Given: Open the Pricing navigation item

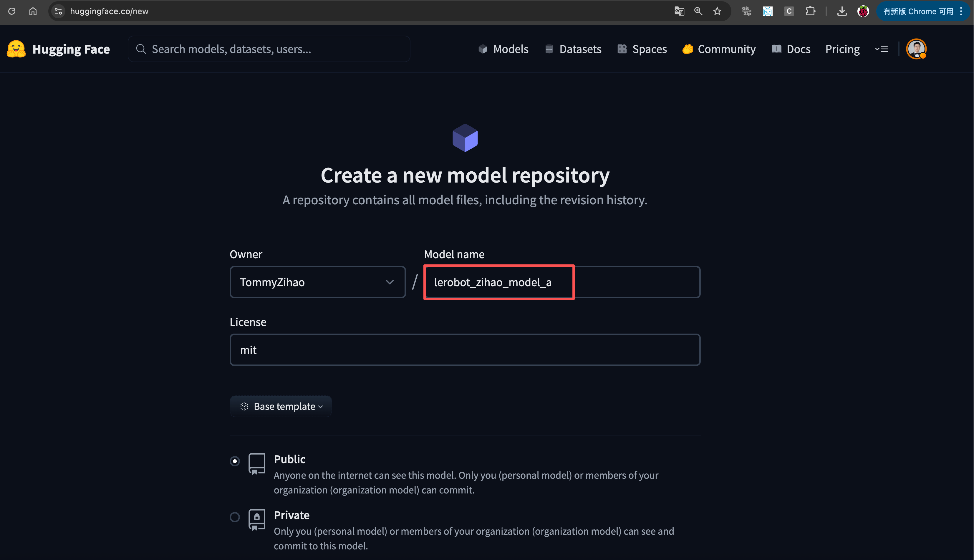Looking at the screenshot, I should click(842, 49).
